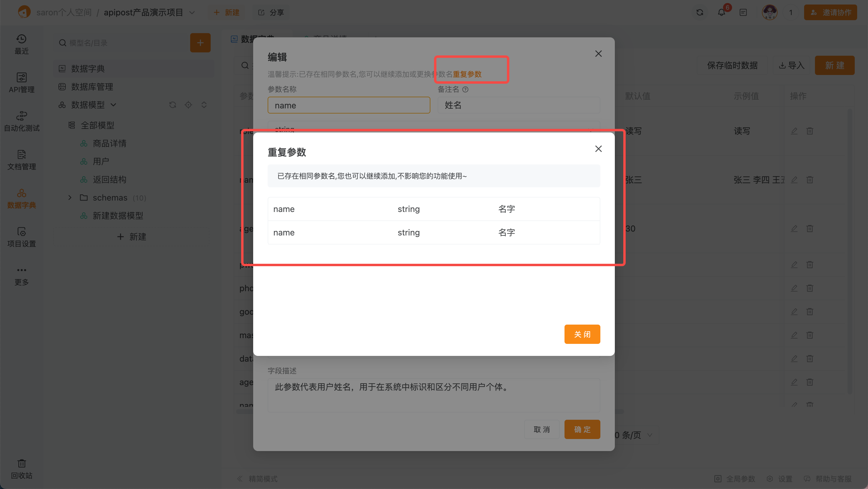Viewport: 868px width, 489px height.
Task: Click the sync refresh icon in top bar
Action: [x=700, y=12]
